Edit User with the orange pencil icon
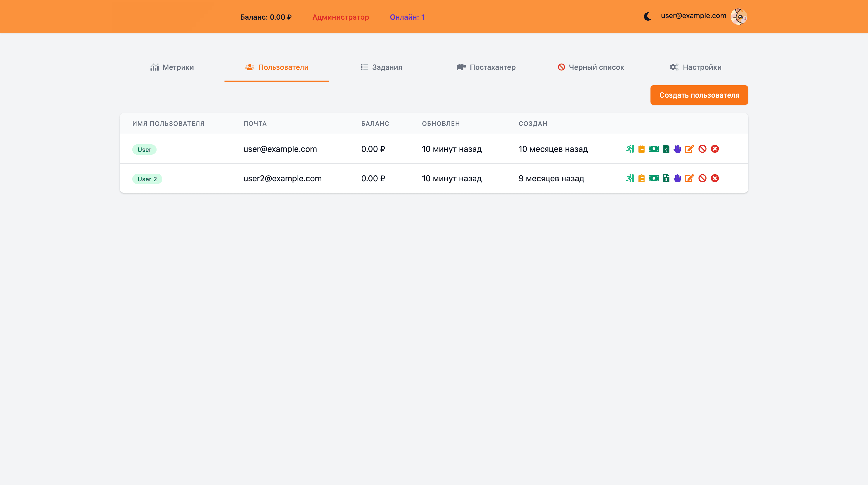 (x=689, y=149)
